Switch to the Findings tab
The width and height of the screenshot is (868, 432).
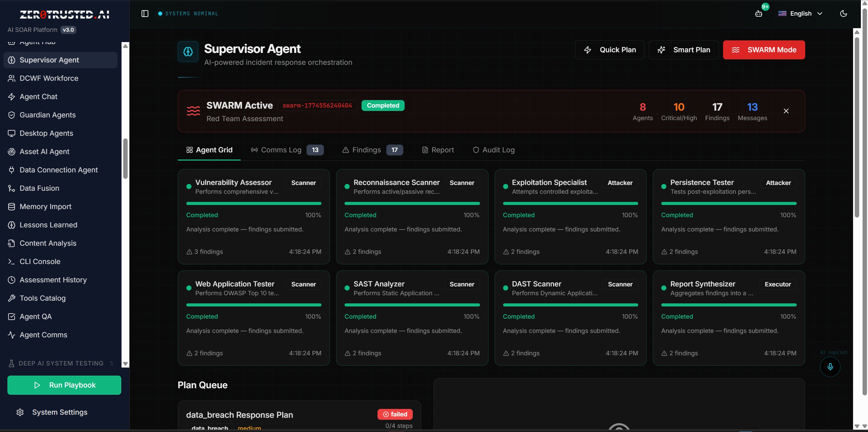pyautogui.click(x=366, y=150)
